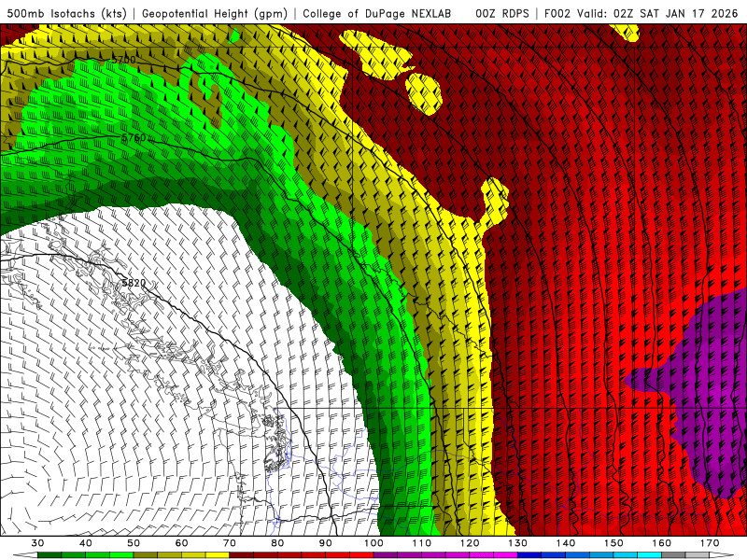
Task: Click the 'Valid: 02Z SAT JAN 17 2026' text
Action: click(x=657, y=13)
